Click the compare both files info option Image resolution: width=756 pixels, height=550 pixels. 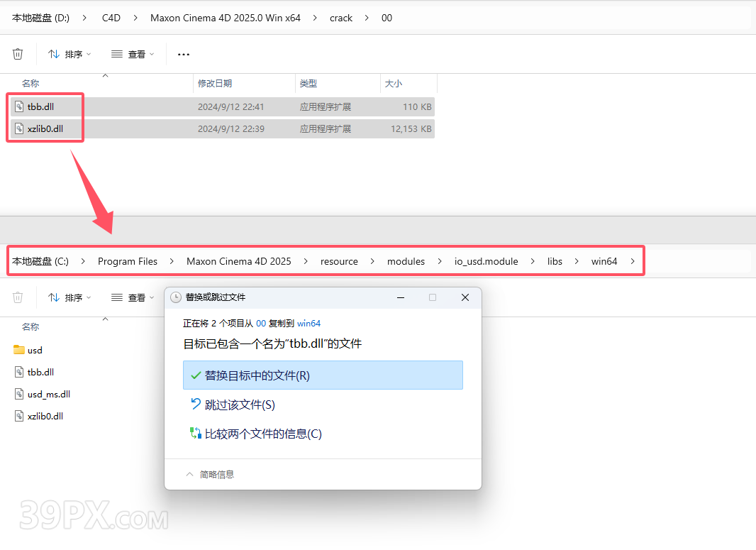tap(262, 434)
